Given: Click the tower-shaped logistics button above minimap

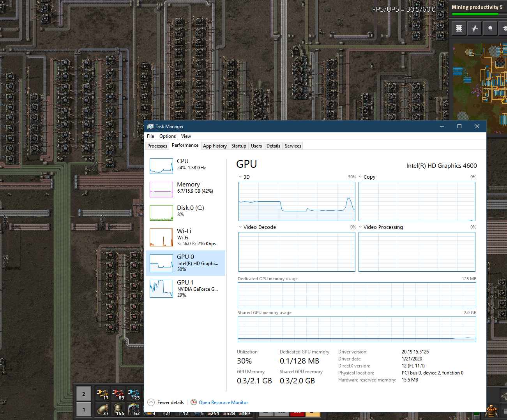Looking at the screenshot, I should coord(490,28).
